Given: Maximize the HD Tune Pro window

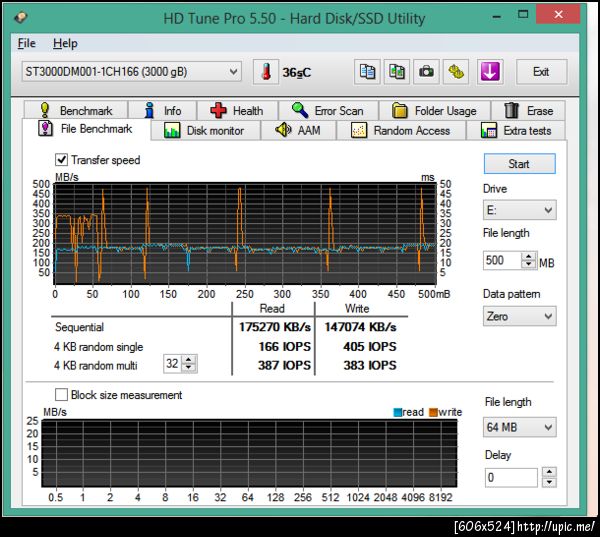Looking at the screenshot, I should point(523,15).
